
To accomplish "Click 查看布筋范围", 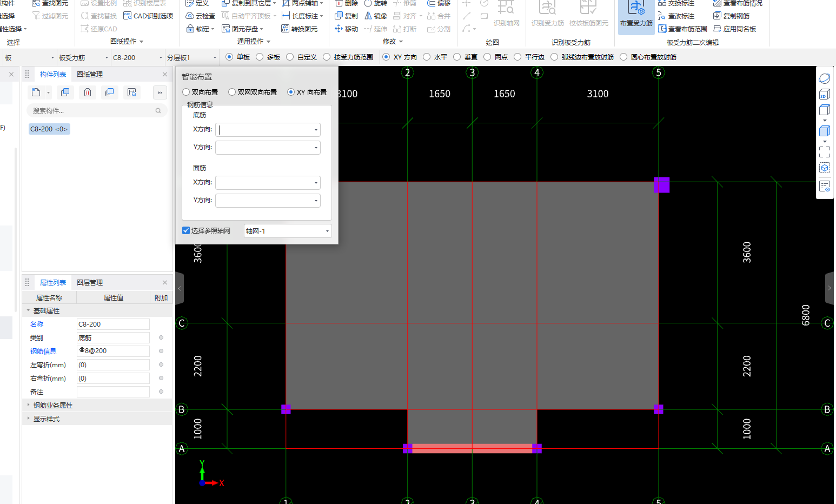I will (x=682, y=29).
